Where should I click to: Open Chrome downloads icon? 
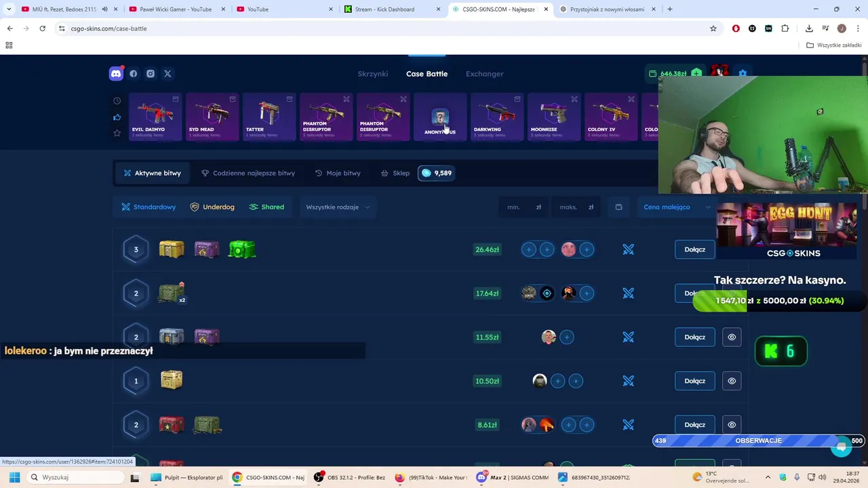pos(809,28)
